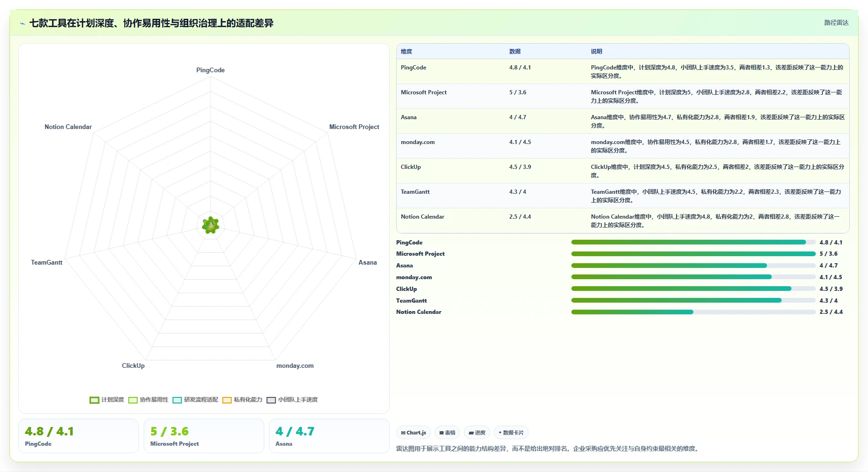Toggle the 私有化能力 legend item

[242, 400]
